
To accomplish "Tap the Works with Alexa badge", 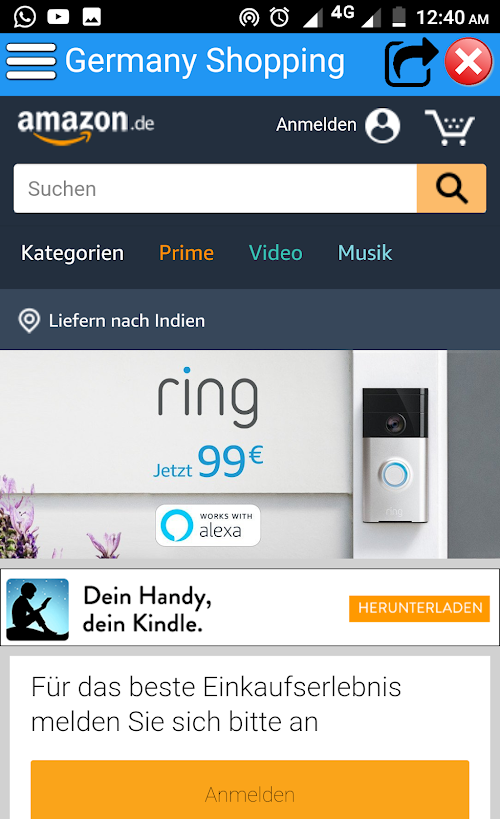I will click(x=208, y=525).
